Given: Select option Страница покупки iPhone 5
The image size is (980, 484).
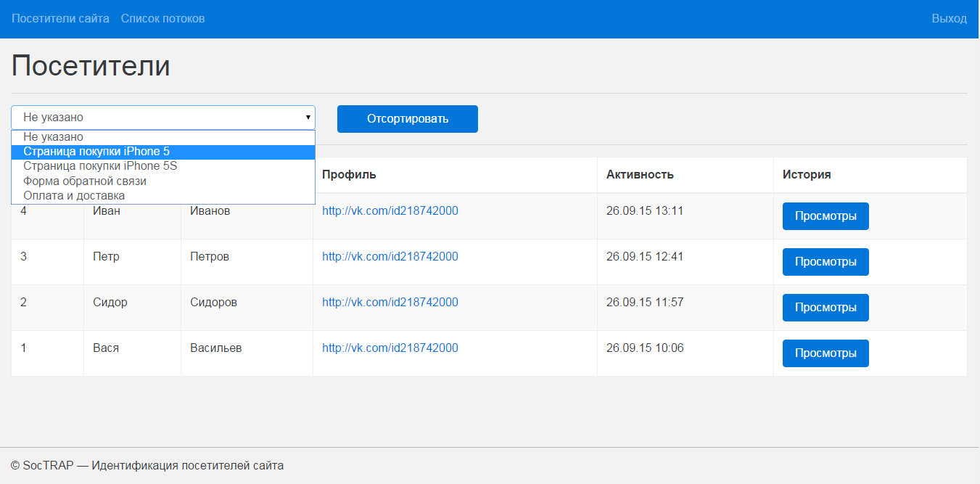Looking at the screenshot, I should coord(96,152).
